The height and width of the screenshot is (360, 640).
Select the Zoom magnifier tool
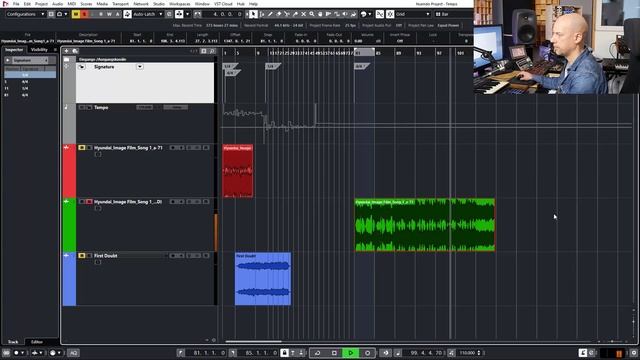(312, 14)
